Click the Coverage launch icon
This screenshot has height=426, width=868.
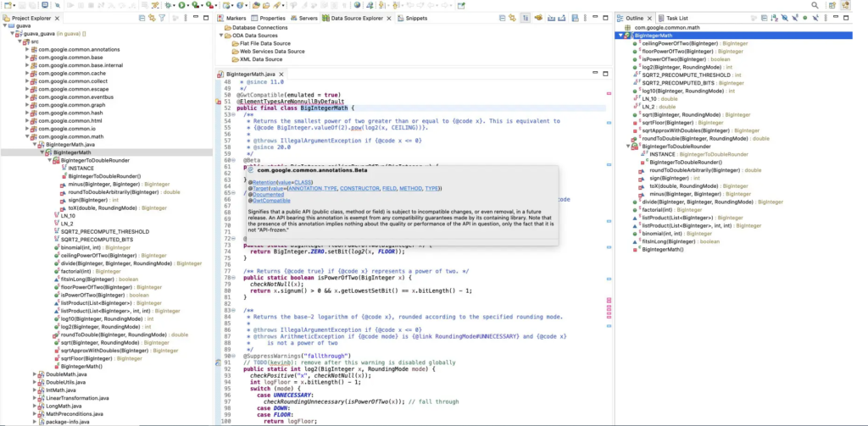[196, 5]
